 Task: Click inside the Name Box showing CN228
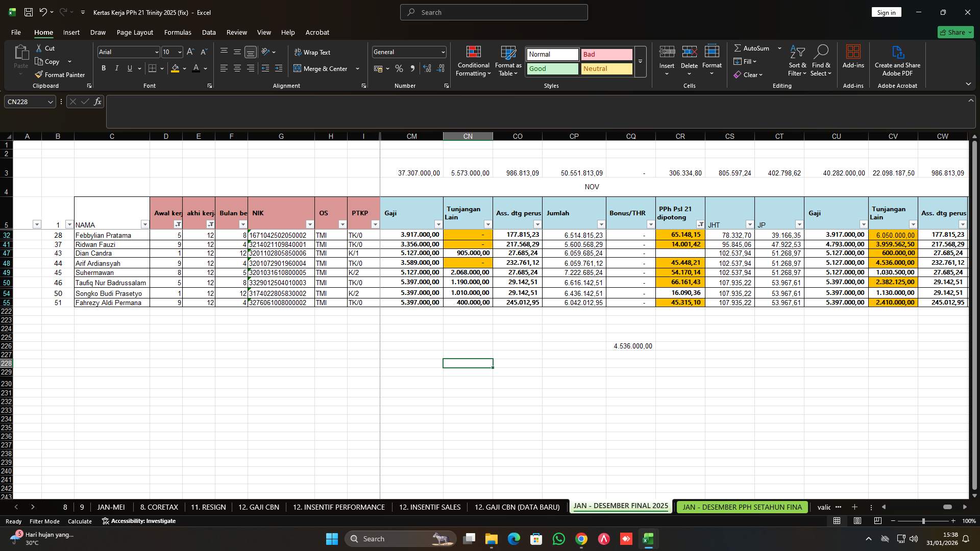(x=26, y=102)
